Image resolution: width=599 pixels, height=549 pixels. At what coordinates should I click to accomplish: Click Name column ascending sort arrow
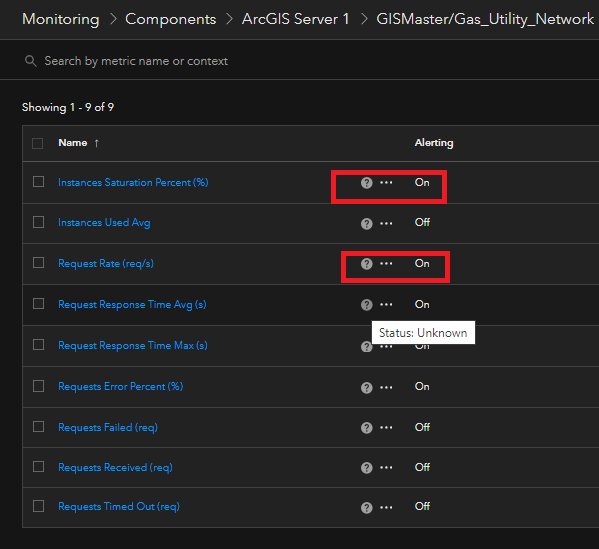[97, 143]
